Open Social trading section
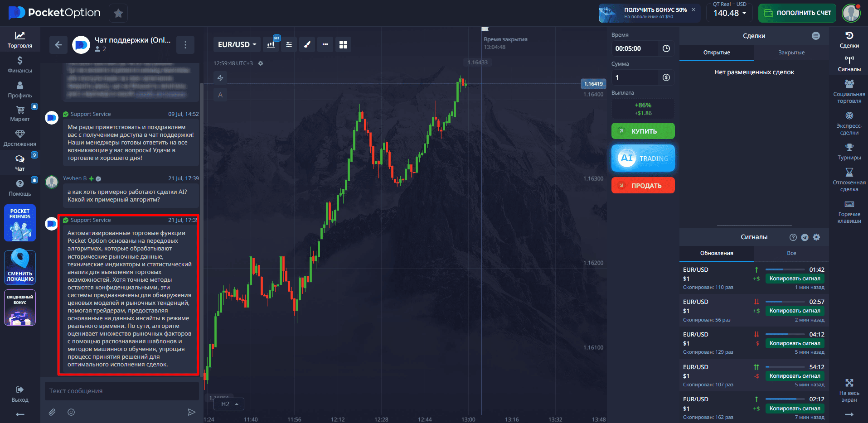This screenshot has height=423, width=868. (849, 91)
